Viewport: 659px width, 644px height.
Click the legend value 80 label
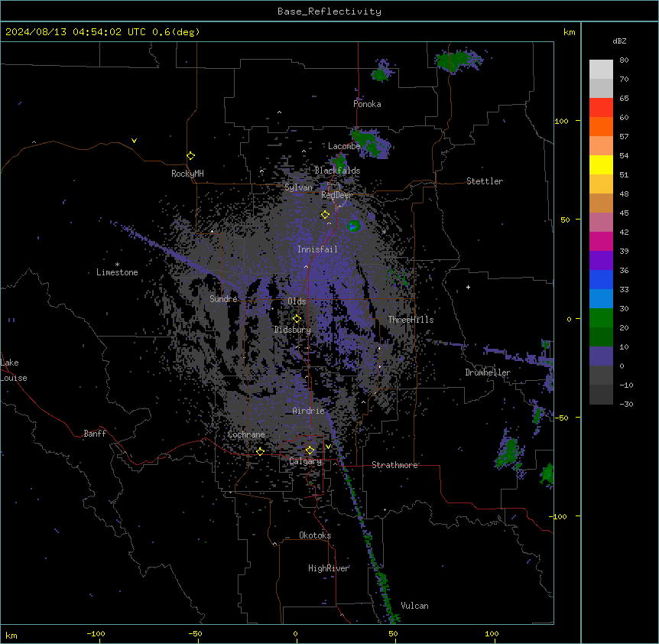click(x=624, y=60)
